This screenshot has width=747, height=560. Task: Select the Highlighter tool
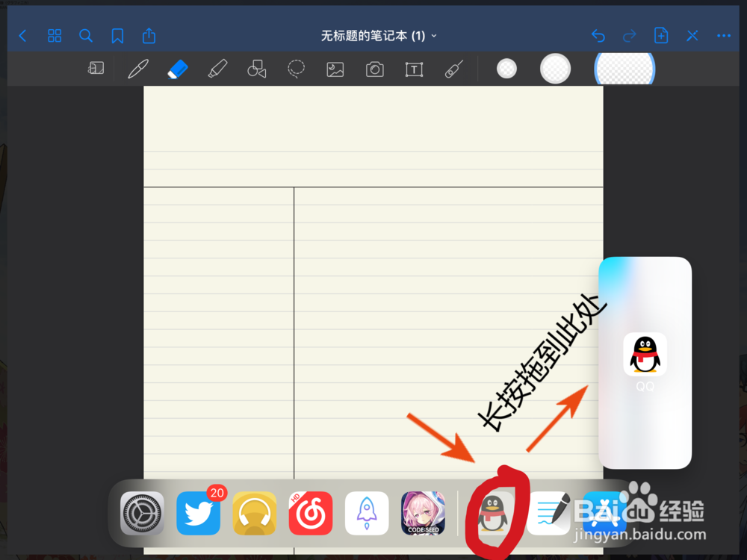pos(217,69)
